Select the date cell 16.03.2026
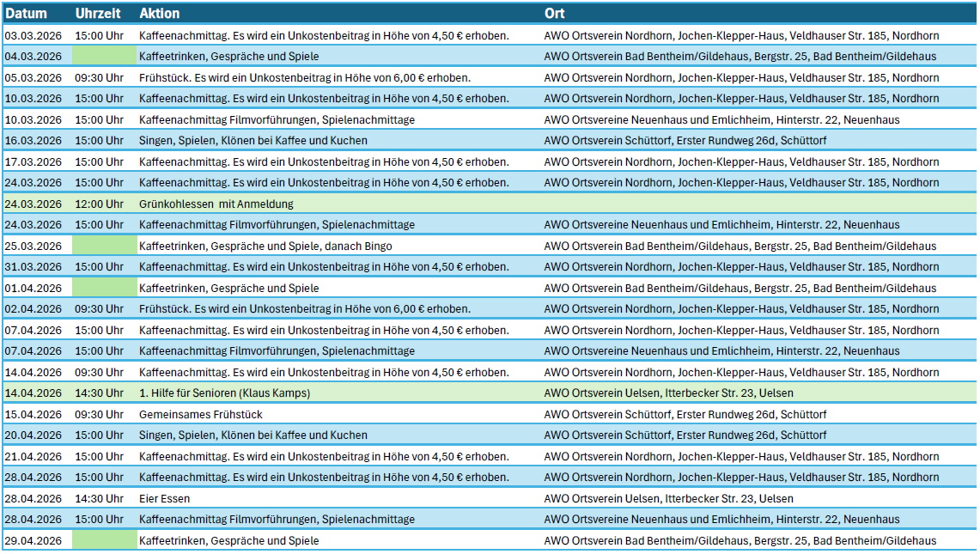 [33, 140]
